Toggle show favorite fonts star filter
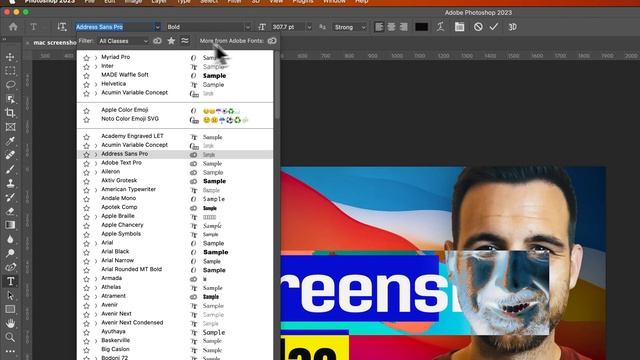Screen dimensions: 640x360 pos(171,41)
